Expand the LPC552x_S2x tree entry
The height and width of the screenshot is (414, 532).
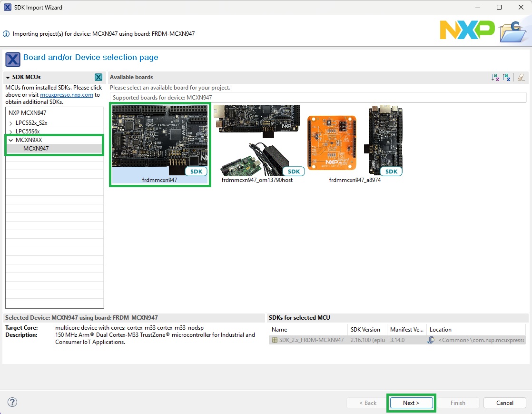pos(11,122)
